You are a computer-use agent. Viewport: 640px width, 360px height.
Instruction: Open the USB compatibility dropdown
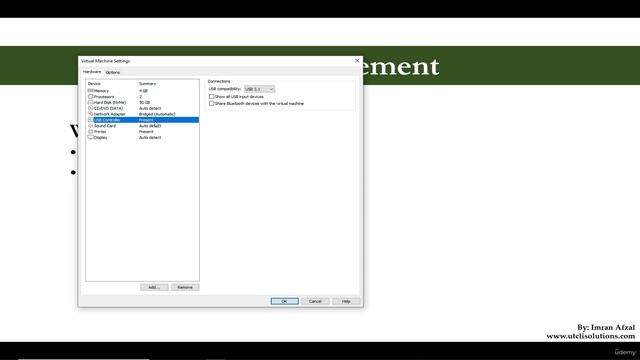point(259,89)
